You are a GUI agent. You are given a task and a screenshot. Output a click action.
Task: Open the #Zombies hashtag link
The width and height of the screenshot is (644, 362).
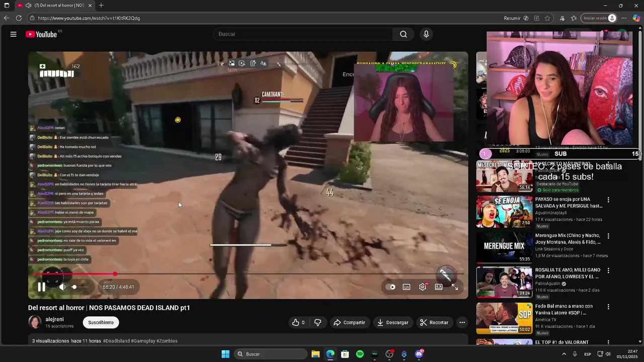coord(167,341)
